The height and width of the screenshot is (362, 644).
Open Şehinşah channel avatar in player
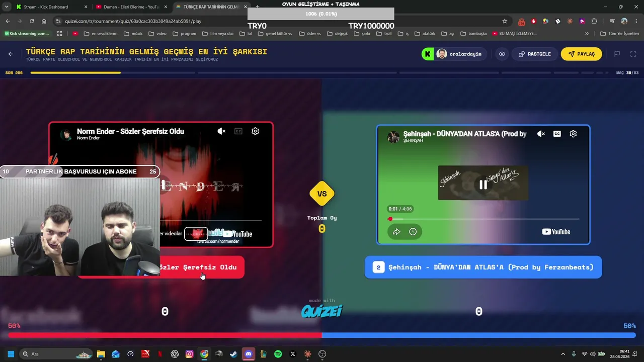(393, 136)
